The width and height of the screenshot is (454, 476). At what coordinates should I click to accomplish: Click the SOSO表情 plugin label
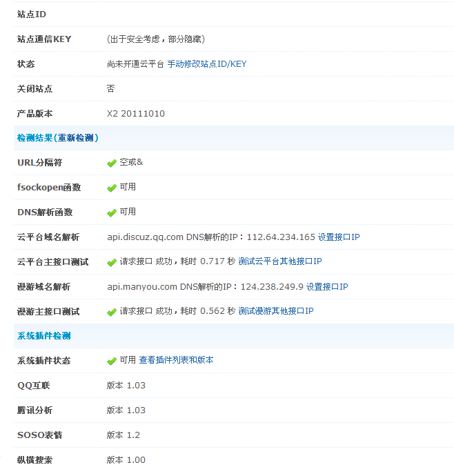click(x=39, y=435)
